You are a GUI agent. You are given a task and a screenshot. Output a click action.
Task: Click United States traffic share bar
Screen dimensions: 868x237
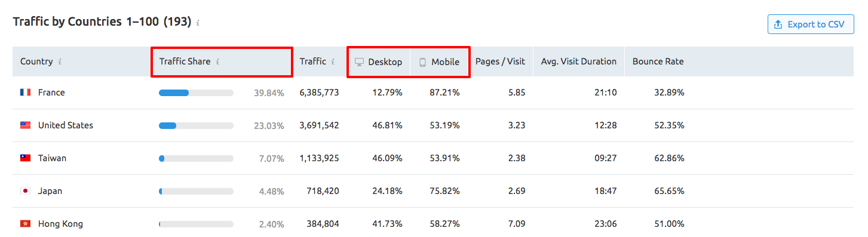[196, 125]
